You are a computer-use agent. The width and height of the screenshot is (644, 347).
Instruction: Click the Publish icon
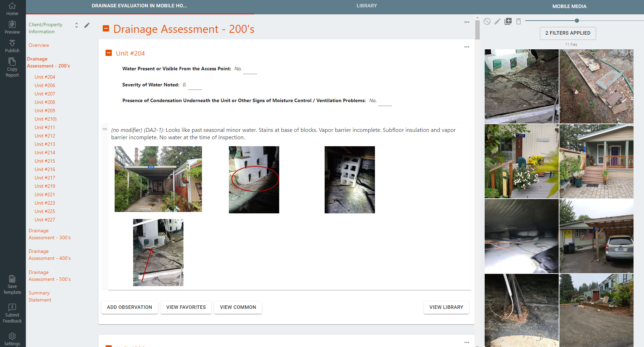coord(12,45)
